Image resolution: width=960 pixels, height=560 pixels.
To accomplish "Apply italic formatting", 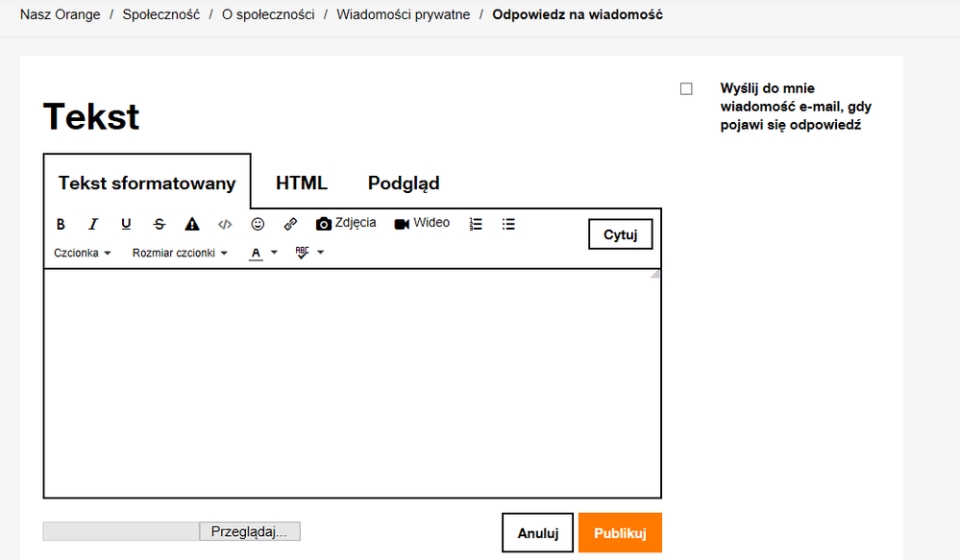I will tap(93, 224).
